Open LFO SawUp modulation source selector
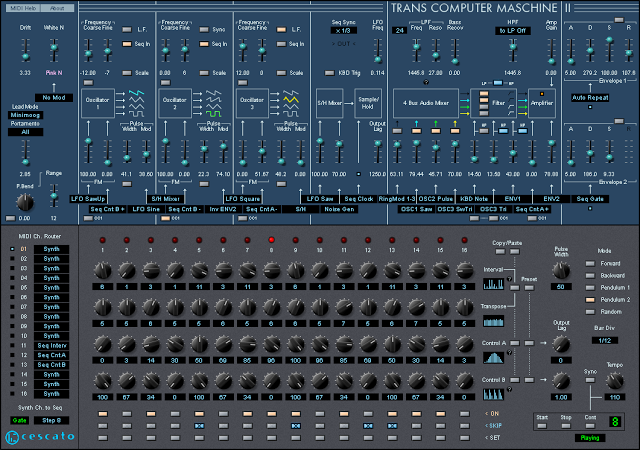 point(88,199)
